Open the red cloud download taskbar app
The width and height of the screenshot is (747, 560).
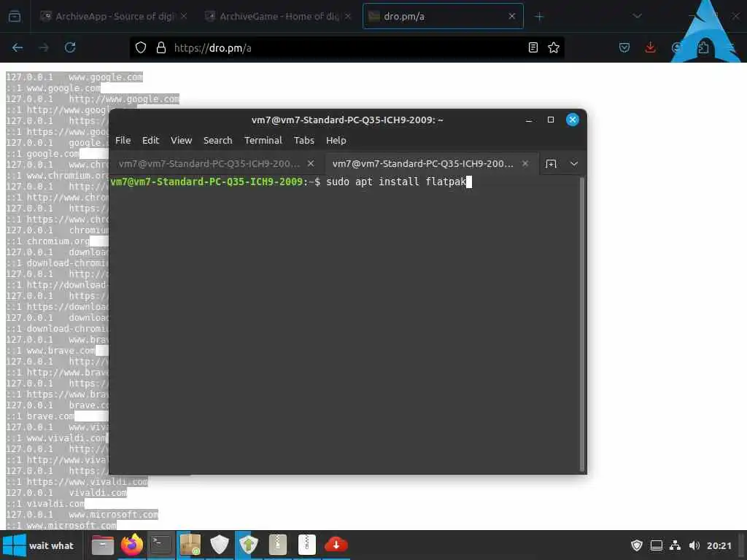coord(336,545)
